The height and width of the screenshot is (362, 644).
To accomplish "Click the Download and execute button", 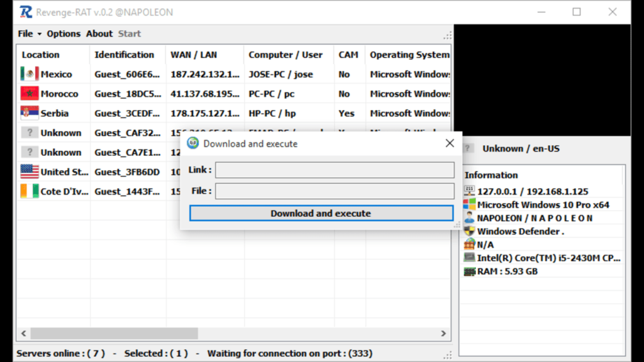I will click(x=321, y=213).
